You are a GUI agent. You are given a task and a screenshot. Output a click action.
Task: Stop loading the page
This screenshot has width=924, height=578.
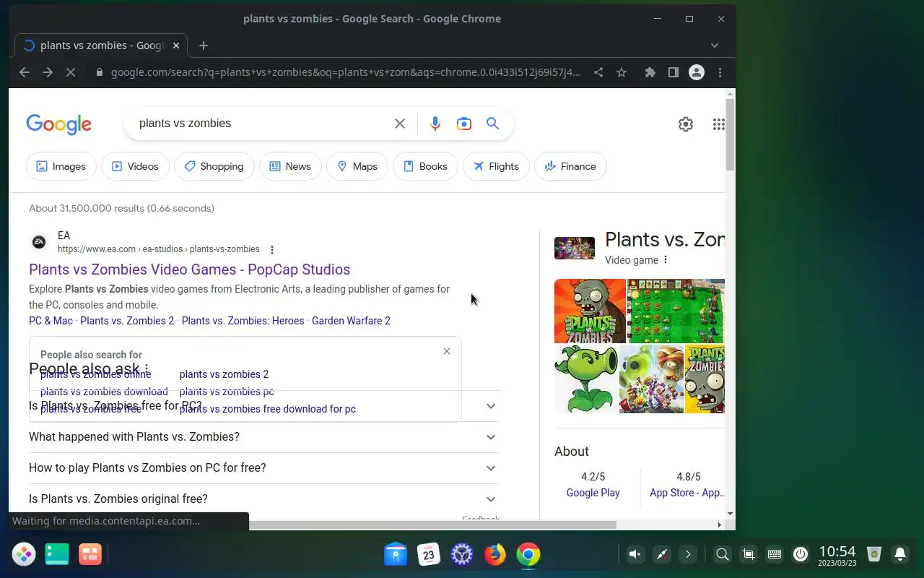point(71,72)
